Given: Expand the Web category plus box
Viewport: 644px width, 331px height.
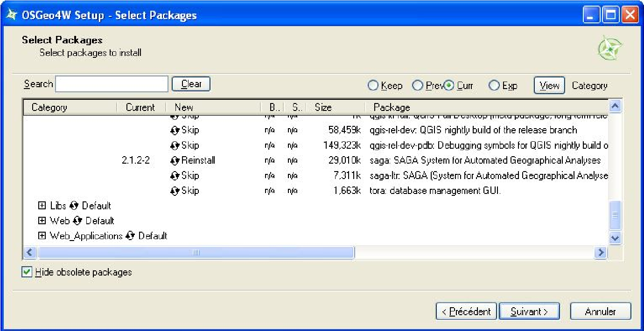Looking at the screenshot, I should (x=42, y=221).
